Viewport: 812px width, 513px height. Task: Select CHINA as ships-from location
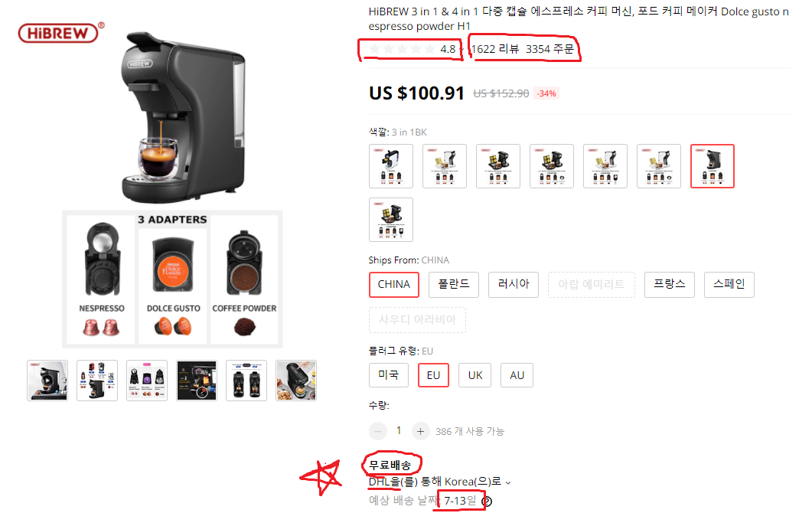click(394, 285)
